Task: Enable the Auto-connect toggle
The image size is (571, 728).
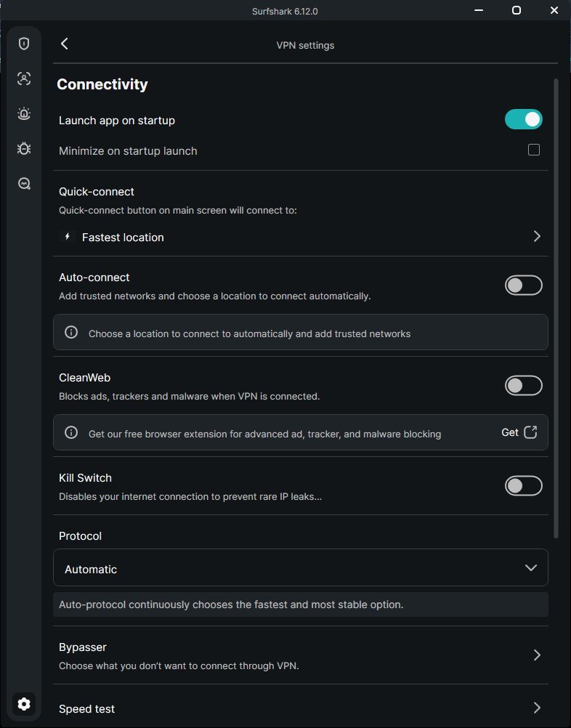Action: [x=523, y=285]
